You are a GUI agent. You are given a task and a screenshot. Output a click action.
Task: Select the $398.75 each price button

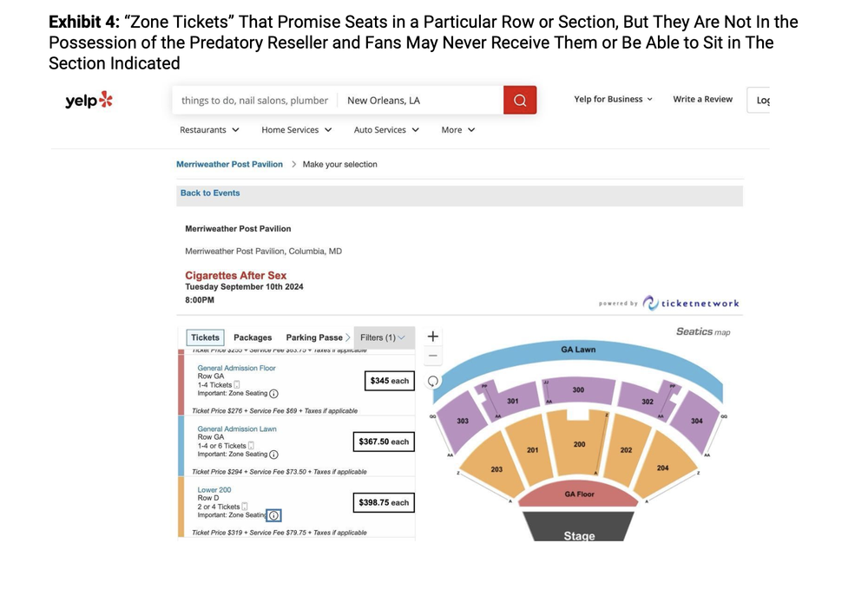pos(384,502)
